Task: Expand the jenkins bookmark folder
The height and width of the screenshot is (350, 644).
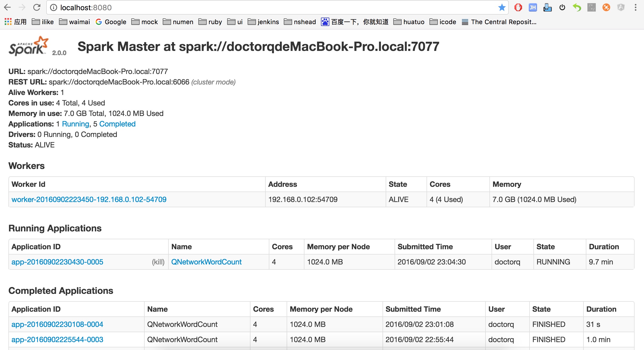Action: coord(263,22)
